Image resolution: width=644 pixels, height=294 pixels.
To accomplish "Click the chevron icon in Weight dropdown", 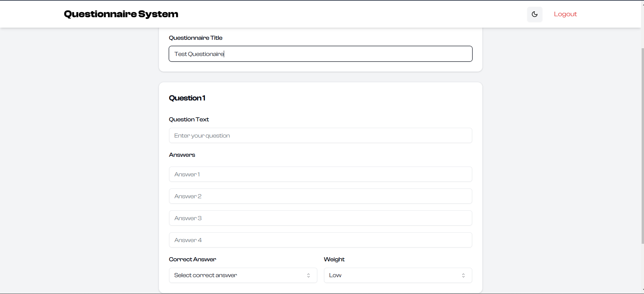I will [x=463, y=275].
